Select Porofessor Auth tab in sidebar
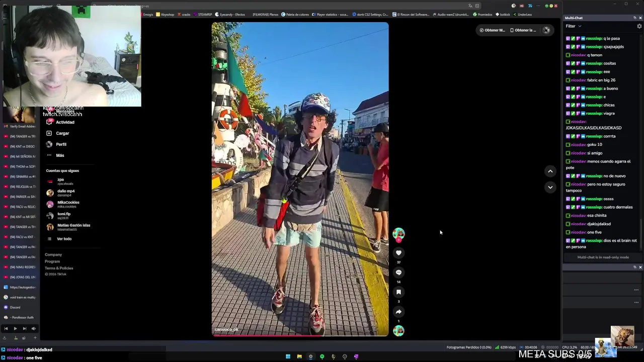This screenshot has height=362, width=644. (x=20, y=317)
